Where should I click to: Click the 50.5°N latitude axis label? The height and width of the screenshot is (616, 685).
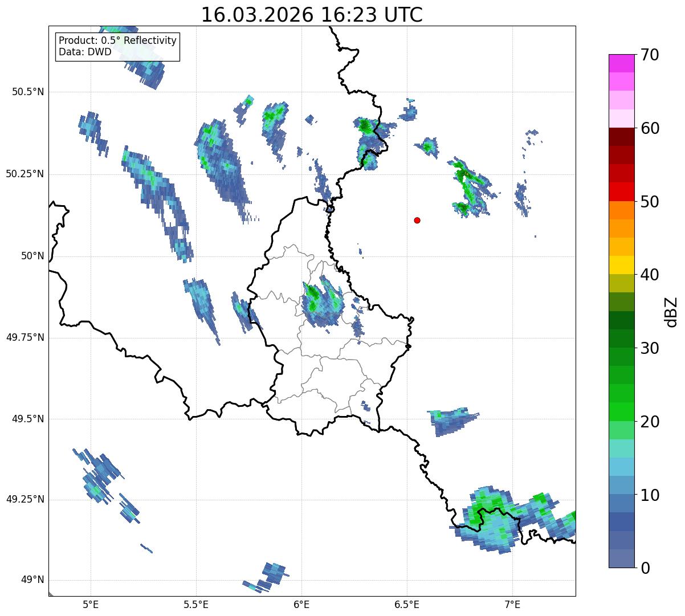click(x=25, y=92)
